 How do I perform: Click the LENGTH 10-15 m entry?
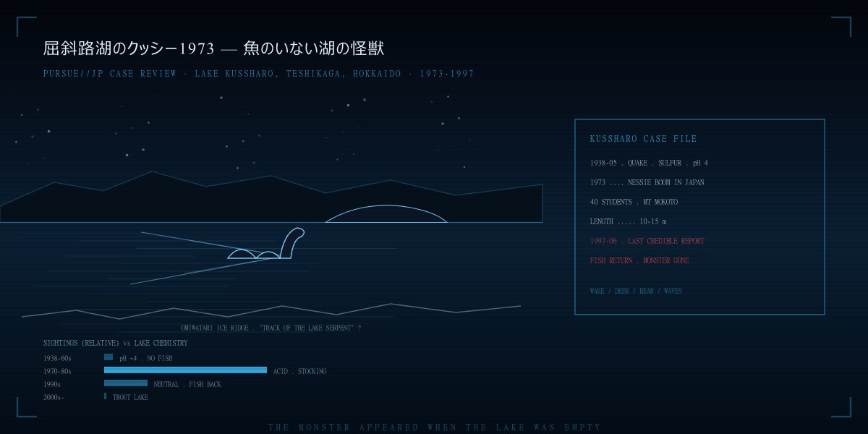point(628,222)
